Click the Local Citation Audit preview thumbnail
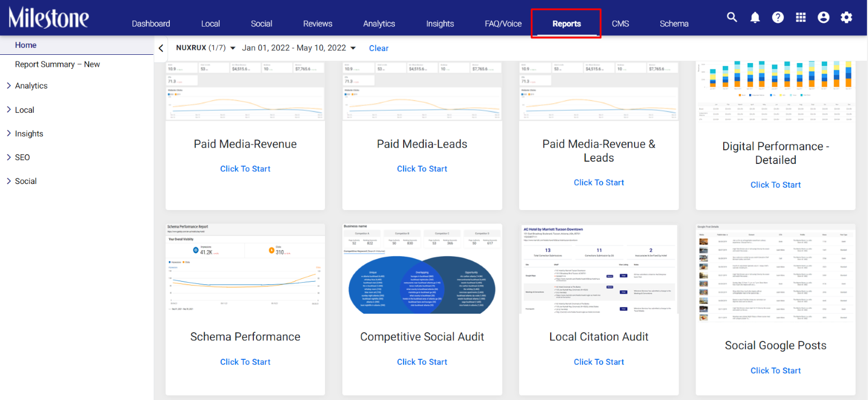The height and width of the screenshot is (400, 868). tap(599, 270)
